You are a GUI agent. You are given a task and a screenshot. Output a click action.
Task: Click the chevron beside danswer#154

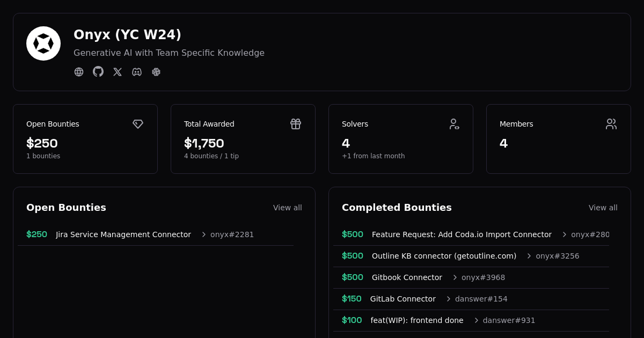point(449,299)
